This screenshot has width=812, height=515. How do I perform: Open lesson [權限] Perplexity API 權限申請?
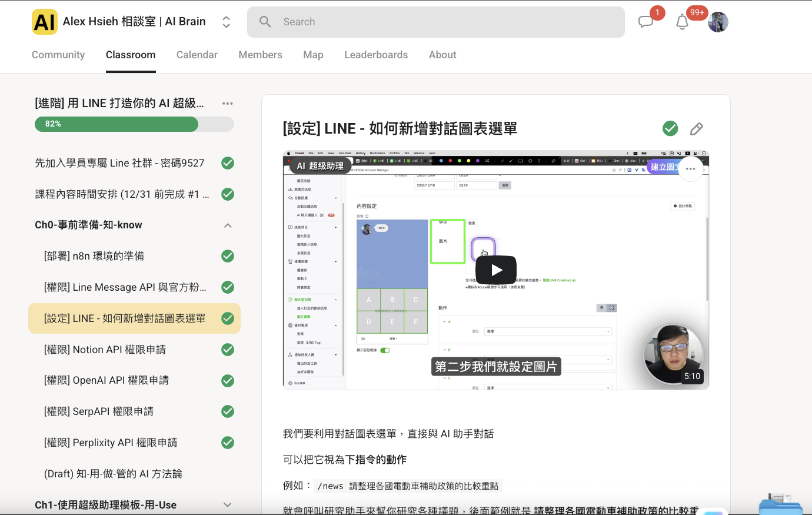coord(111,443)
